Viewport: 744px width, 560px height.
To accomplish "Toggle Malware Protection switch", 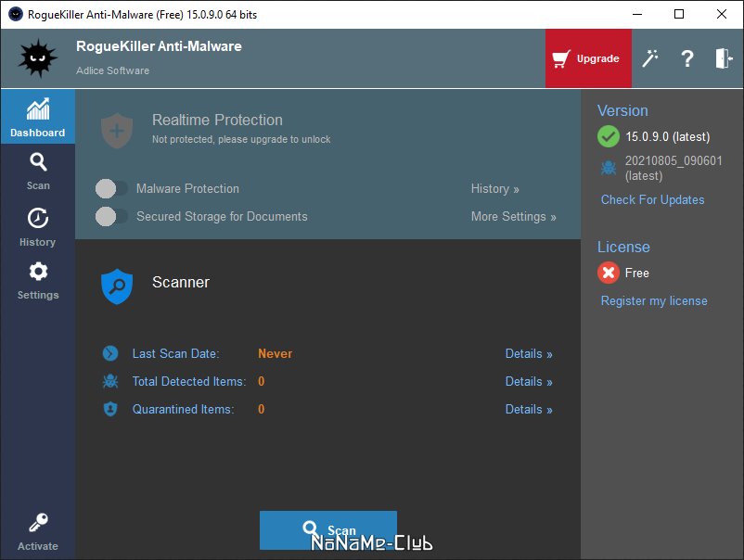I will pos(111,189).
